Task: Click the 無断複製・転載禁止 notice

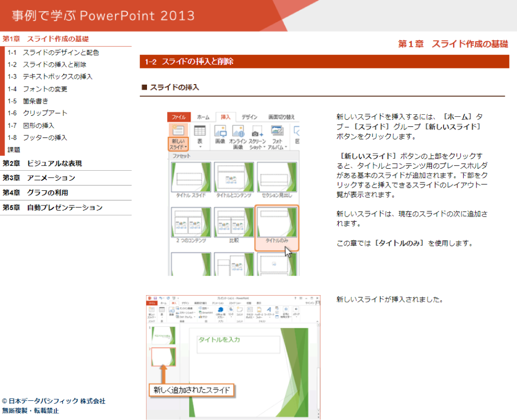Action: (x=30, y=411)
